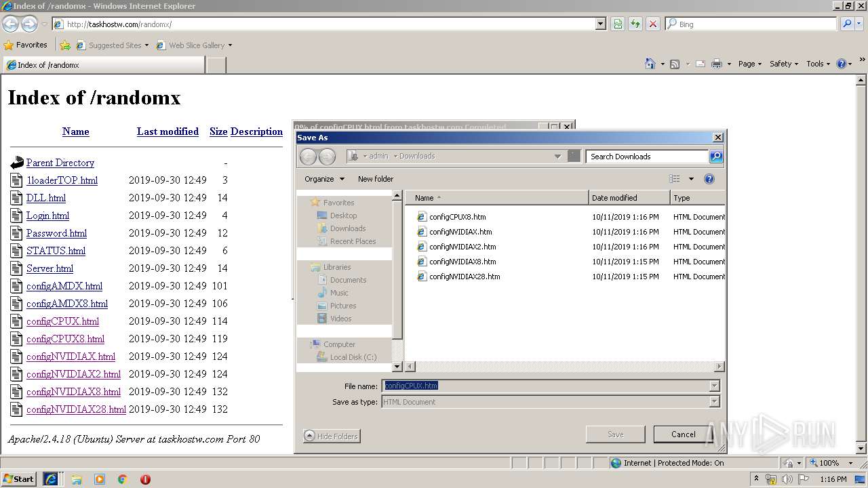Click the Parent Directory folder icon
Screen dimensions: 868x488
(x=17, y=163)
